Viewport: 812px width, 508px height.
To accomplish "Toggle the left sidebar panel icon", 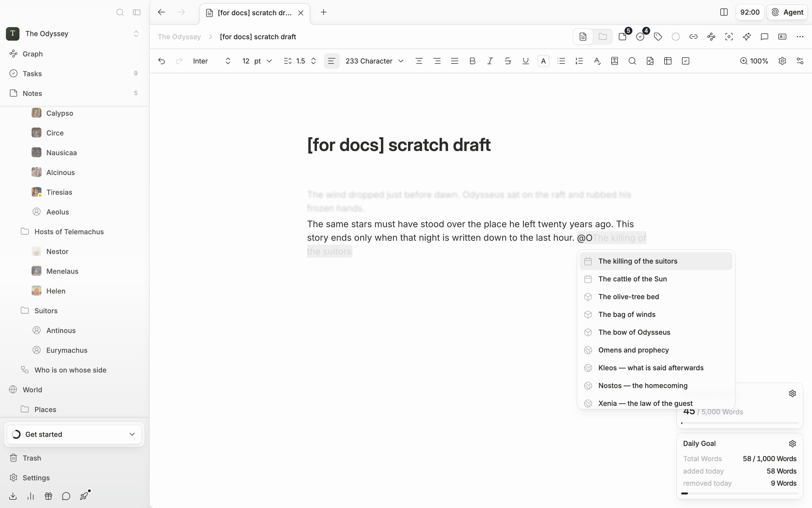I will click(136, 12).
